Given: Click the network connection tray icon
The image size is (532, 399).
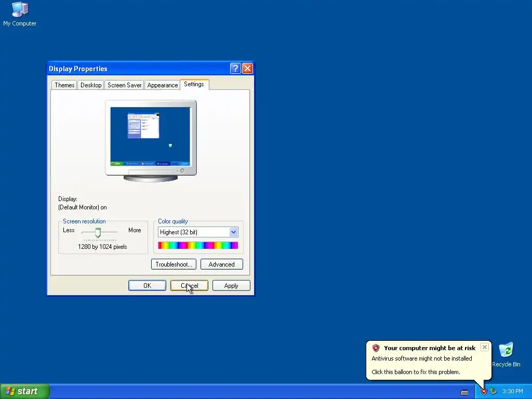Looking at the screenshot, I should 494,392.
